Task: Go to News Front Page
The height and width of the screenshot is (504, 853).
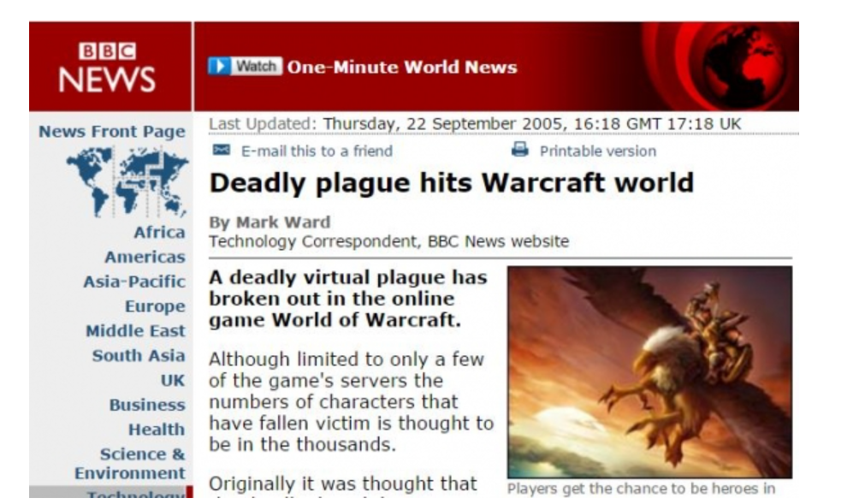Action: (112, 132)
